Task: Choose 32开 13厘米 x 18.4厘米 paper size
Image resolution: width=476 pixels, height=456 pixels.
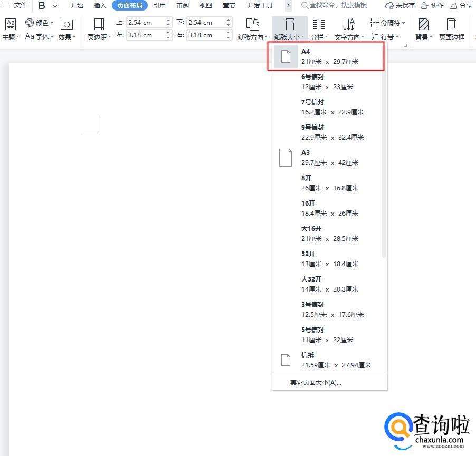Action: pos(327,259)
